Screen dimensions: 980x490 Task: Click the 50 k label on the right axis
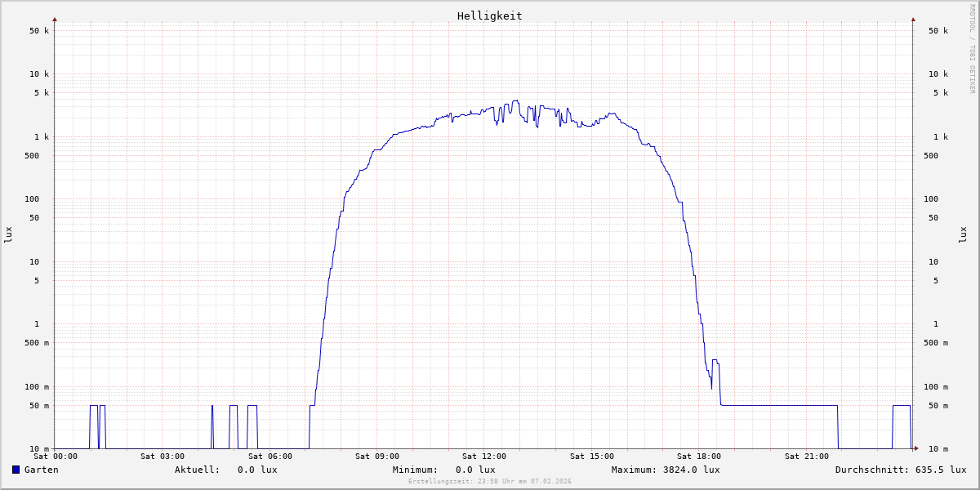pos(938,31)
